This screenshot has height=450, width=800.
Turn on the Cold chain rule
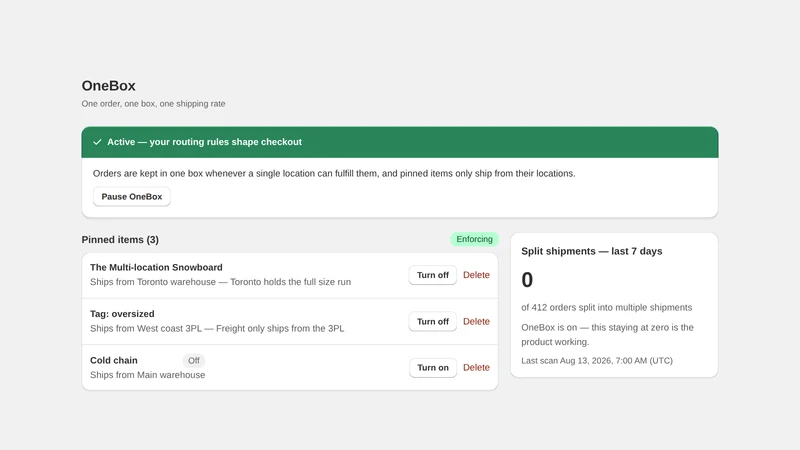click(x=433, y=368)
